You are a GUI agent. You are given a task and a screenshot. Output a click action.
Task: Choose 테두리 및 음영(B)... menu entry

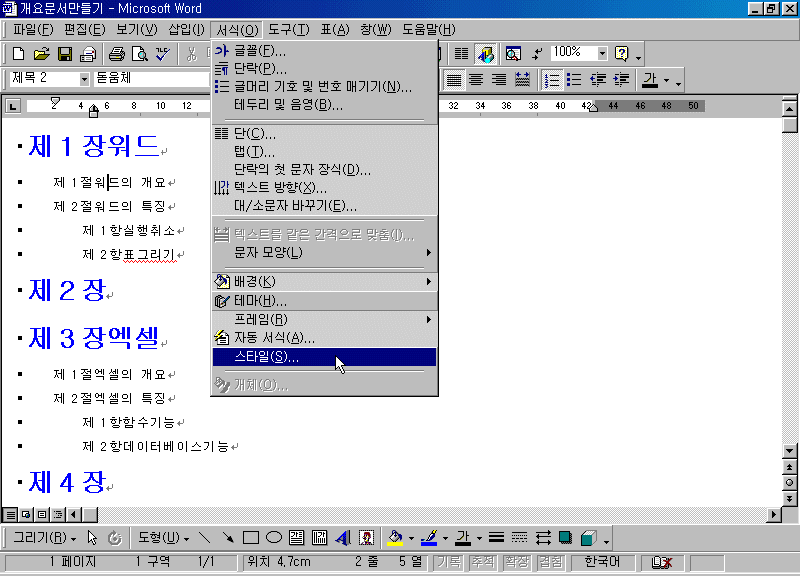click(324, 105)
